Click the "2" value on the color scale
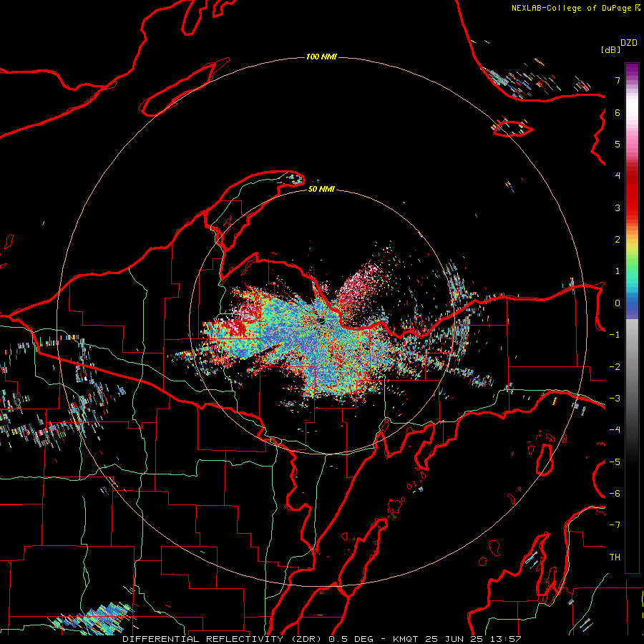Screen dimensions: 644x644 point(618,240)
